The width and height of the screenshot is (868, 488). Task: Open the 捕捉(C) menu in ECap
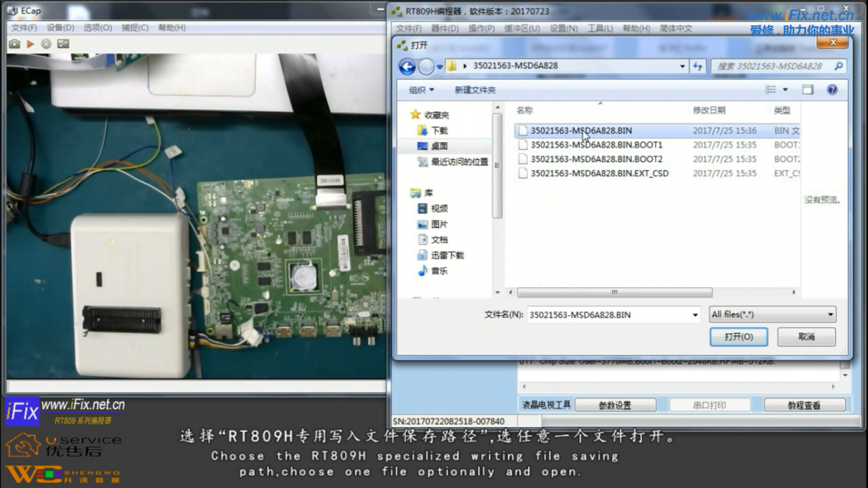point(135,27)
